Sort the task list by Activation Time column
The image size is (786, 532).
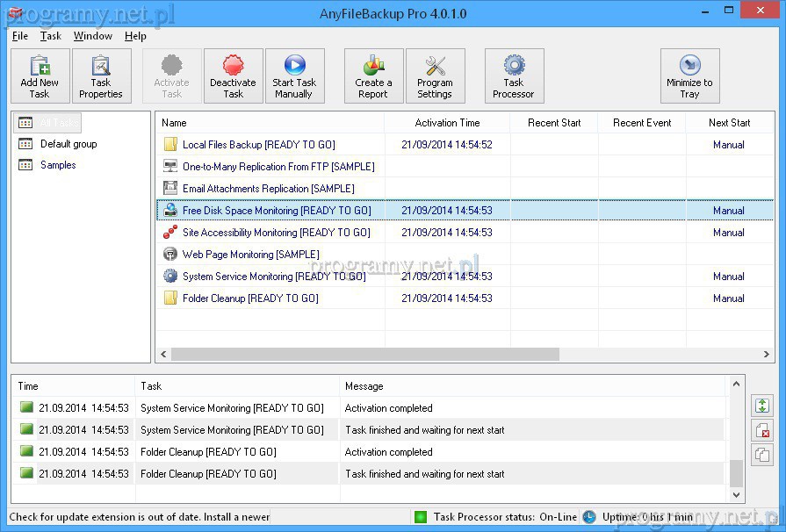[x=447, y=123]
